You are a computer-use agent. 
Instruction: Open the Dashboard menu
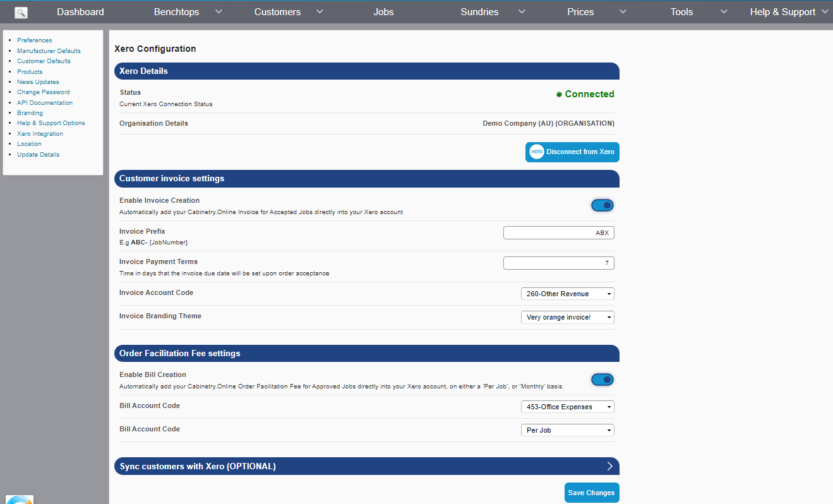tap(80, 12)
